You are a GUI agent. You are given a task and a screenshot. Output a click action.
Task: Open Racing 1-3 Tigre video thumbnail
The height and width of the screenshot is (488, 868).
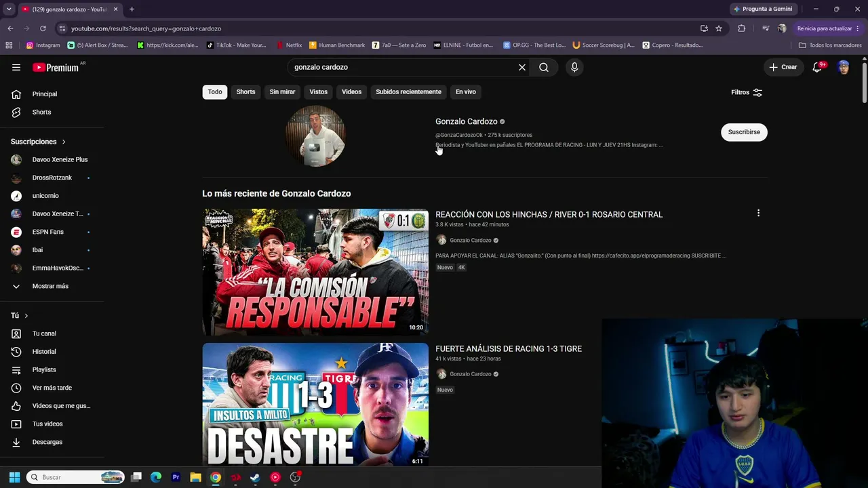(x=315, y=405)
